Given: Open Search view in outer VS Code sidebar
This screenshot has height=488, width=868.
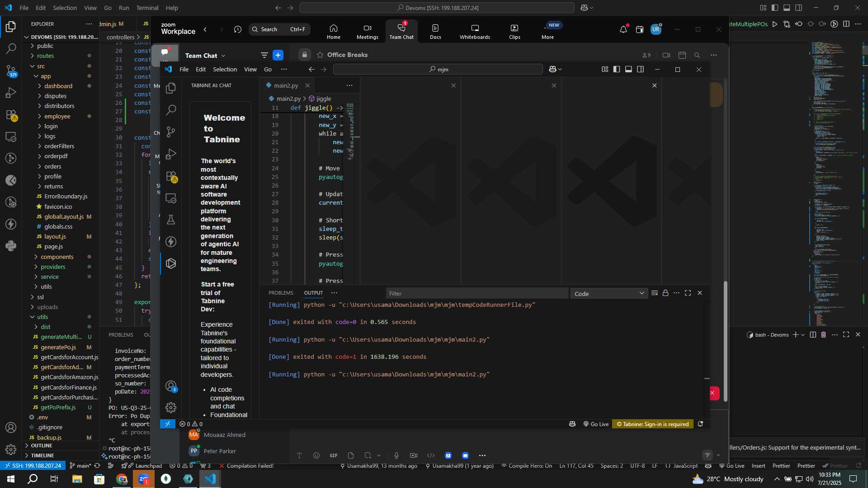Looking at the screenshot, I should (x=11, y=48).
